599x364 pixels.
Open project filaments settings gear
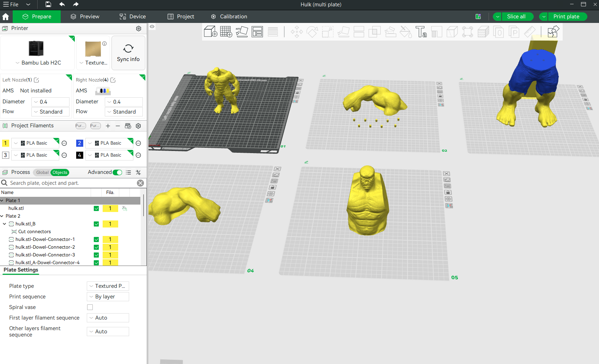pos(138,126)
